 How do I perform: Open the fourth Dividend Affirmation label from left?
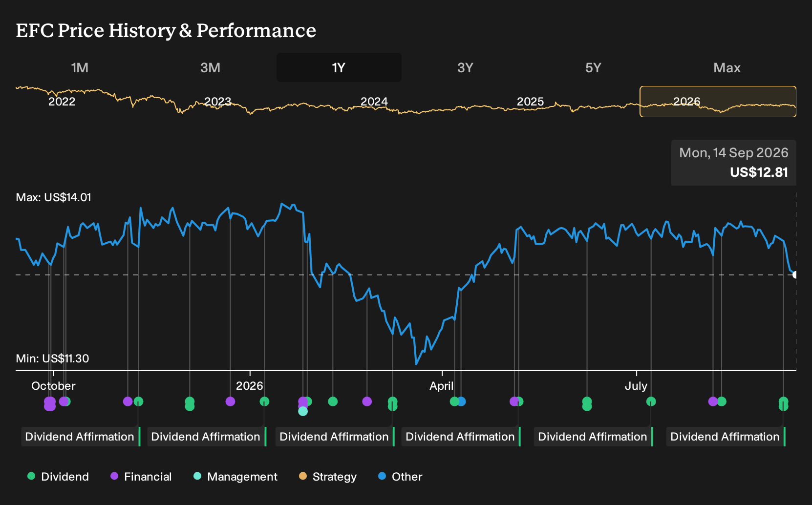(461, 437)
